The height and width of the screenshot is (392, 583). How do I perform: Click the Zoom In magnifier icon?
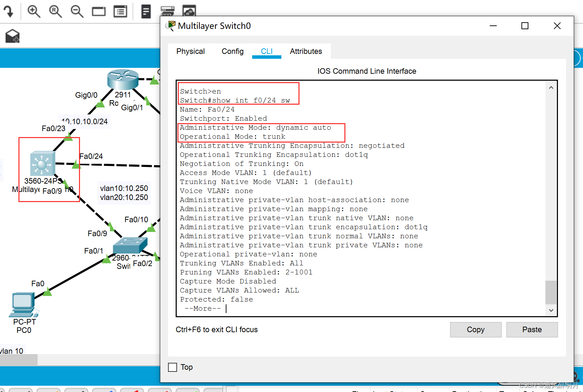(34, 11)
